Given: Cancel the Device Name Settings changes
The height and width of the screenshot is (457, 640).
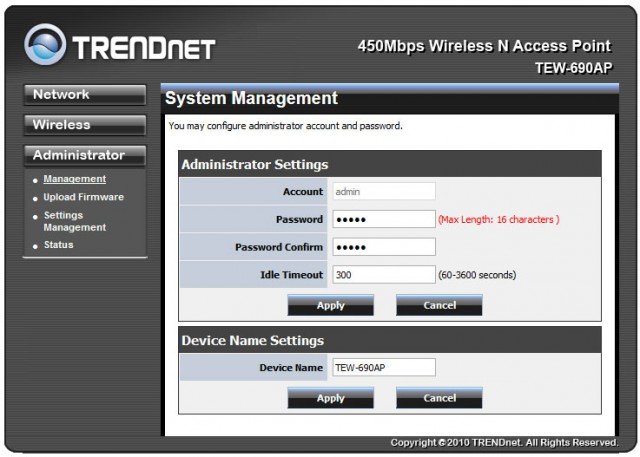Looking at the screenshot, I should tap(439, 398).
